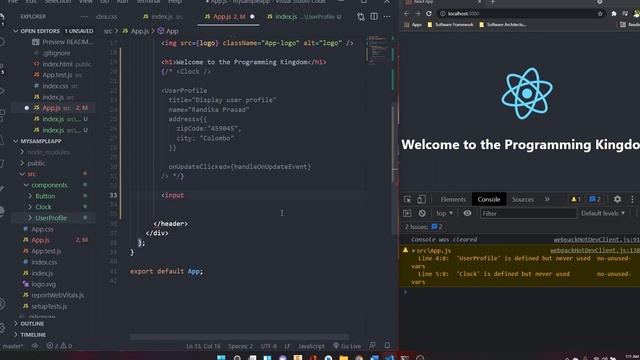The image size is (640, 360).
Task: Click Go Live in the status bar
Action: point(347,346)
